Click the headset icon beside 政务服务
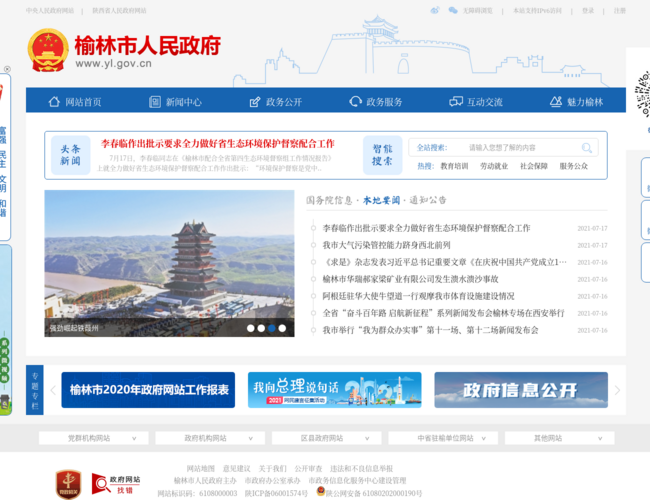Image resolution: width=650 pixels, height=500 pixels. tap(355, 102)
